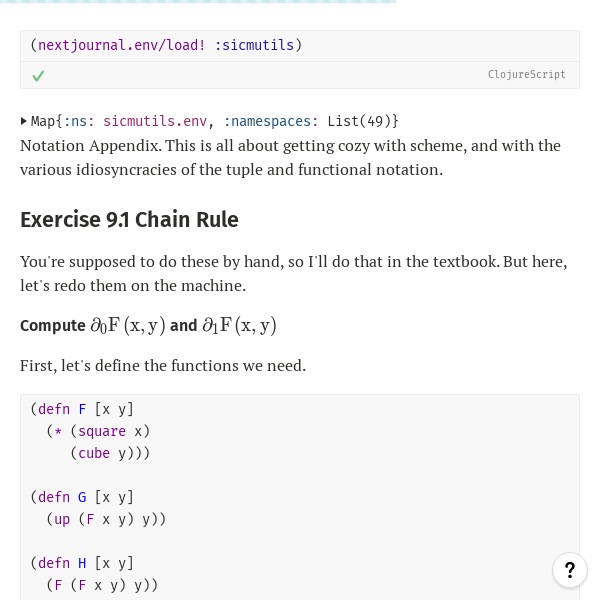Click the sicmutils.env value in Map output
Image resolution: width=600 pixels, height=600 pixels.
(155, 121)
